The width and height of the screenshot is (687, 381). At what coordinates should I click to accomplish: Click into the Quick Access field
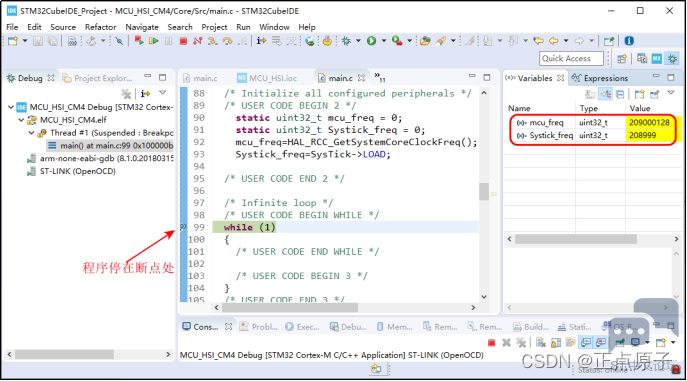[571, 58]
